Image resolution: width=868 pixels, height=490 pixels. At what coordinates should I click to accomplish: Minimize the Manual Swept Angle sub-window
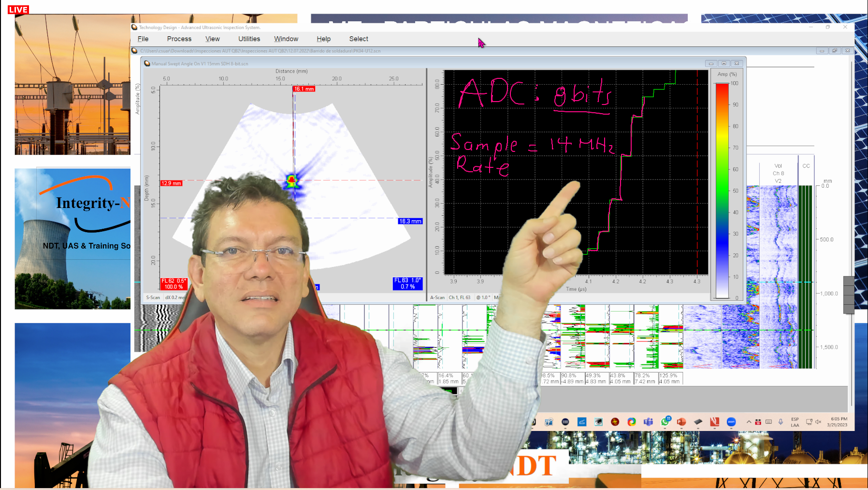[711, 63]
